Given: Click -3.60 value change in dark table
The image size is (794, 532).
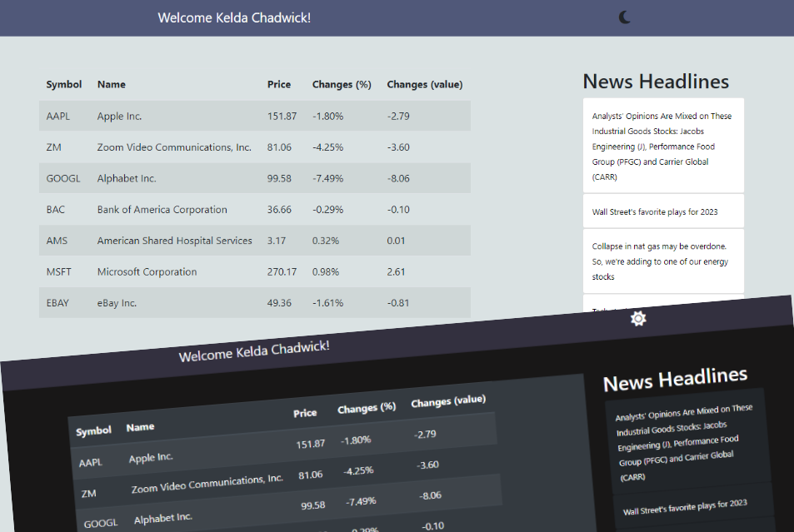Looking at the screenshot, I should coord(427,465).
